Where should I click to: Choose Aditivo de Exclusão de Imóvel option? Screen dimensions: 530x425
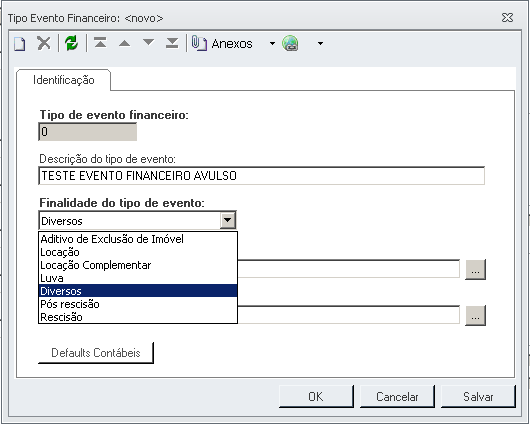(x=138, y=239)
